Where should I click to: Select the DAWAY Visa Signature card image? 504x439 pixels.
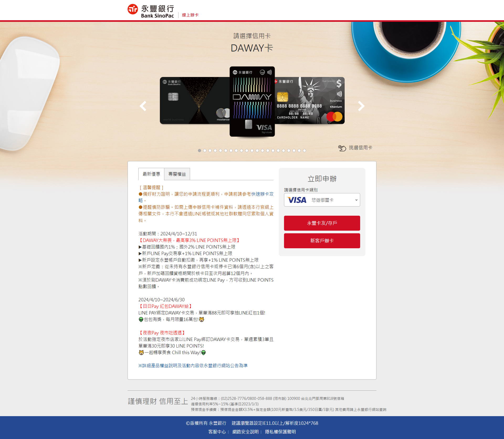tap(252, 101)
